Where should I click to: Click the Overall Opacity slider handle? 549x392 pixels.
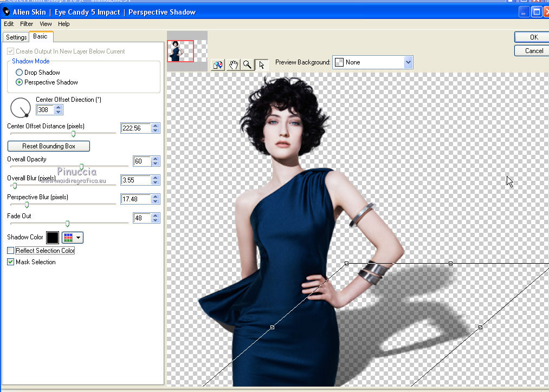tap(82, 167)
